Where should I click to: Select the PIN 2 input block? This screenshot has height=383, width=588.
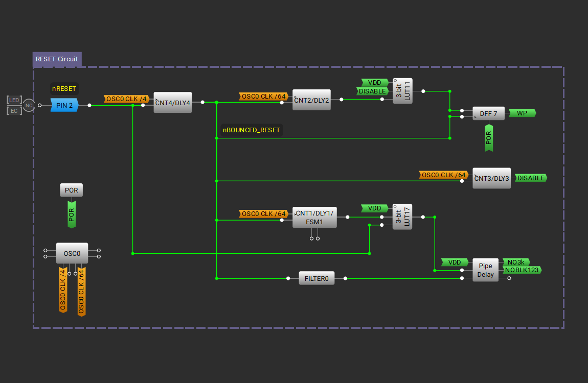[x=64, y=105]
